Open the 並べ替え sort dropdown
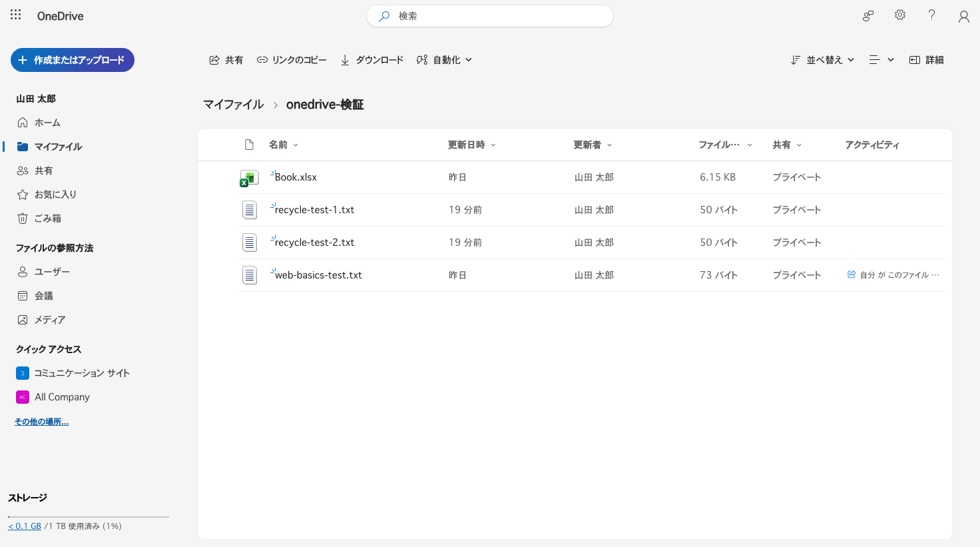Viewport: 980px width, 547px height. tap(823, 60)
